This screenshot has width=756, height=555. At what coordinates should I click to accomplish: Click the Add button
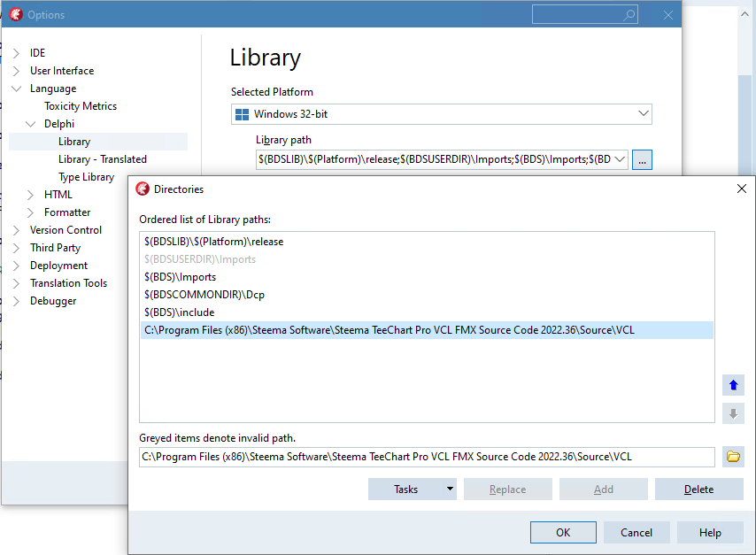(x=603, y=489)
